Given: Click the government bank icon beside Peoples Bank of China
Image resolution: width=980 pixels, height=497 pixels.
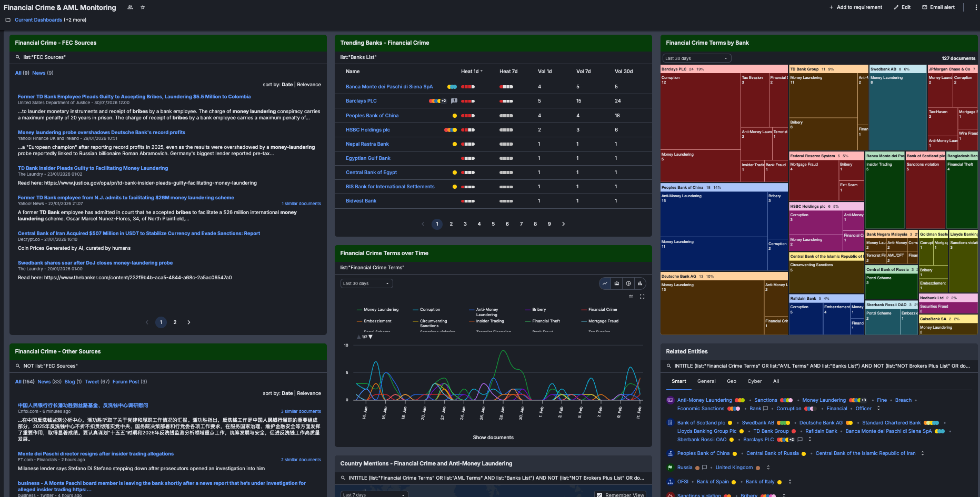Looking at the screenshot, I should [x=670, y=453].
